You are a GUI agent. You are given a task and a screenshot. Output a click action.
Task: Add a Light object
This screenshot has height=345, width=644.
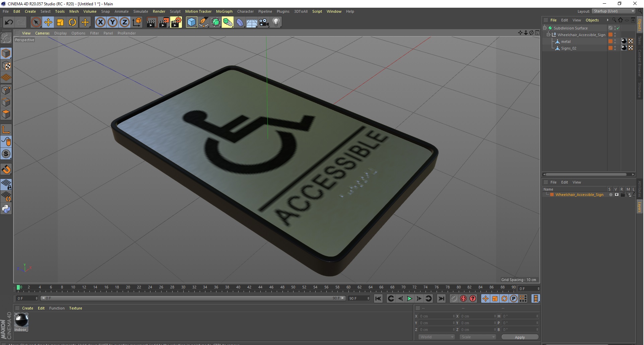pos(276,22)
